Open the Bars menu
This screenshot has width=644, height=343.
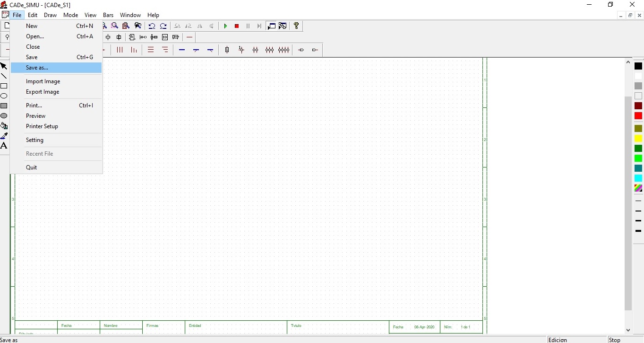[108, 15]
